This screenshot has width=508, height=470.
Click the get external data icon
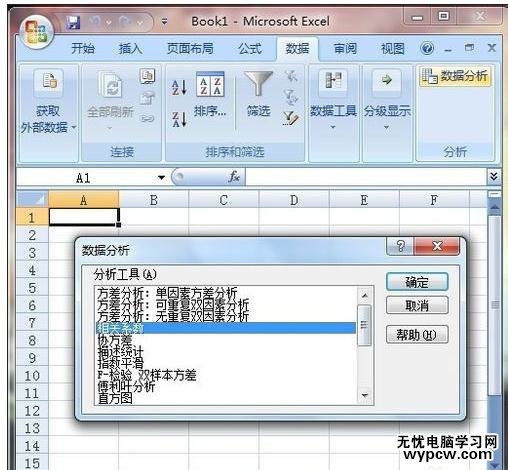point(49,82)
